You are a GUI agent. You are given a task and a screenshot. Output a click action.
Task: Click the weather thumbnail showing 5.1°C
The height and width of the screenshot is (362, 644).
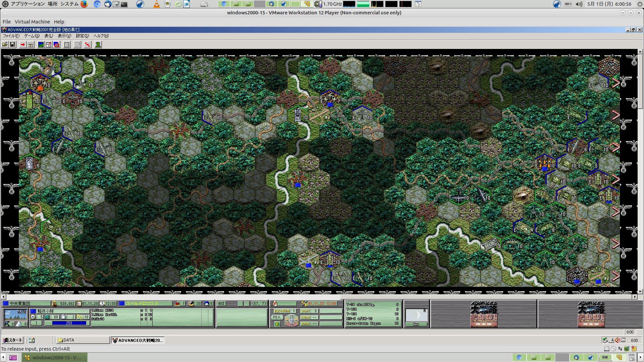pyautogui.click(x=16, y=315)
